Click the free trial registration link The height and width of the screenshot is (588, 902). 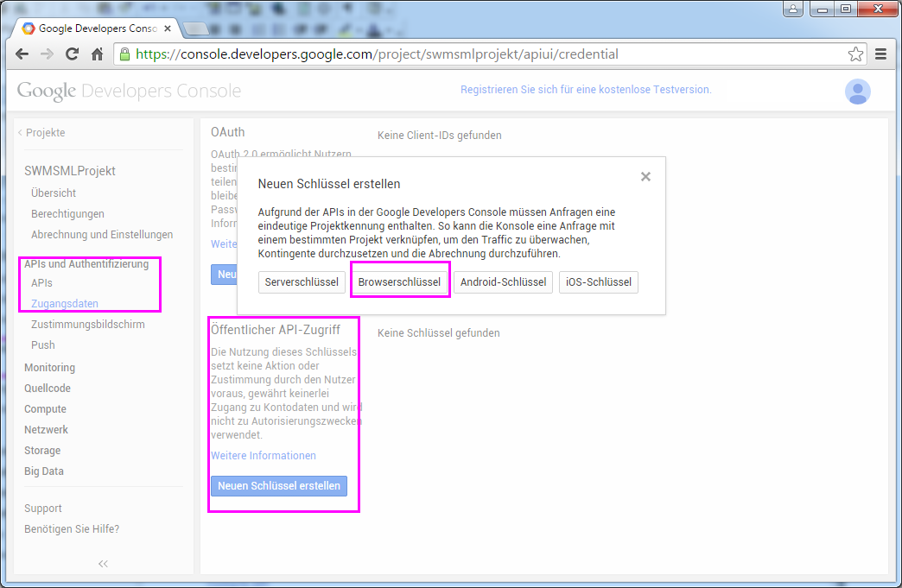[x=586, y=90]
